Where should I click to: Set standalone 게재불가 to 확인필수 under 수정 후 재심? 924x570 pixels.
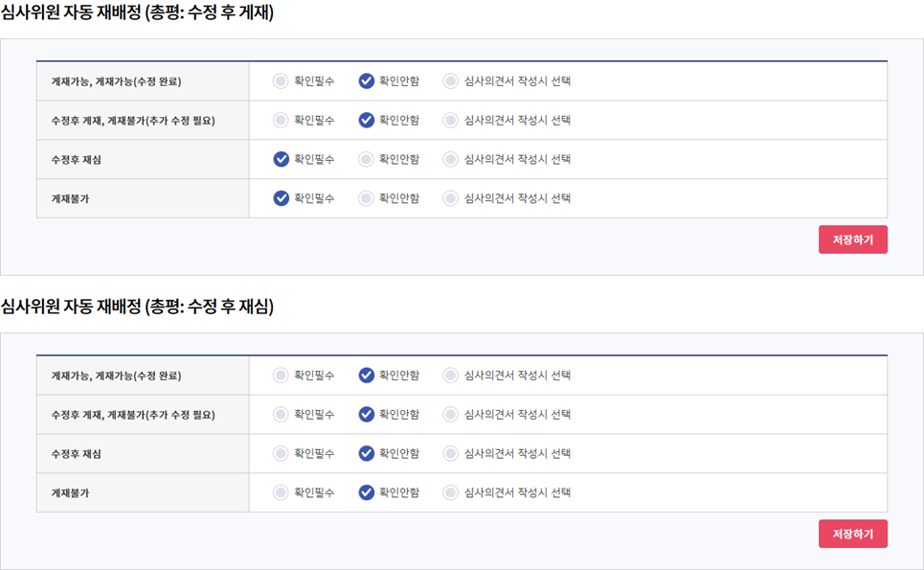click(x=281, y=493)
